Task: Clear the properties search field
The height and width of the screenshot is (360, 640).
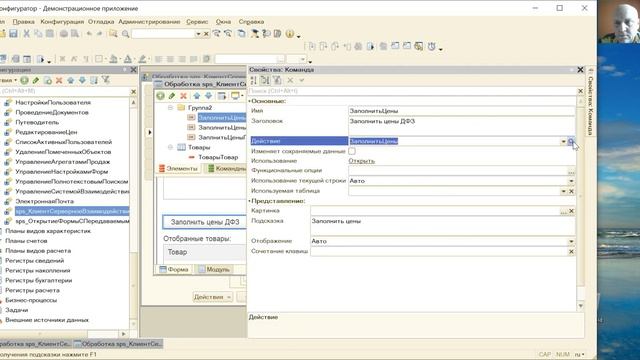Action: tap(580, 91)
